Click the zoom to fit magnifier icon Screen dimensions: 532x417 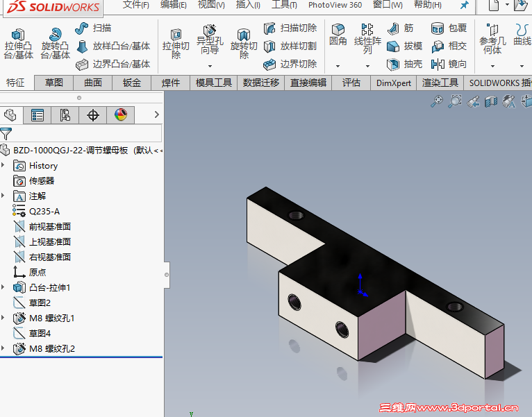[x=437, y=101]
